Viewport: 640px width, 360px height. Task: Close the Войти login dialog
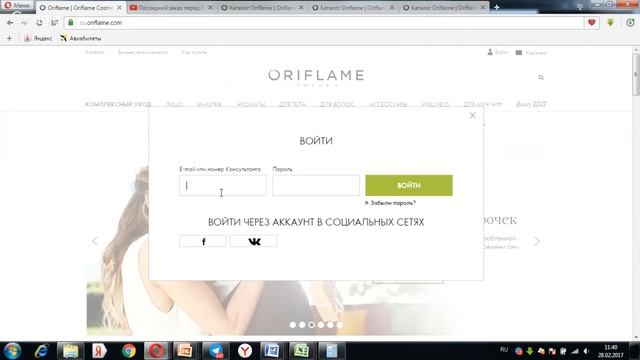point(472,116)
